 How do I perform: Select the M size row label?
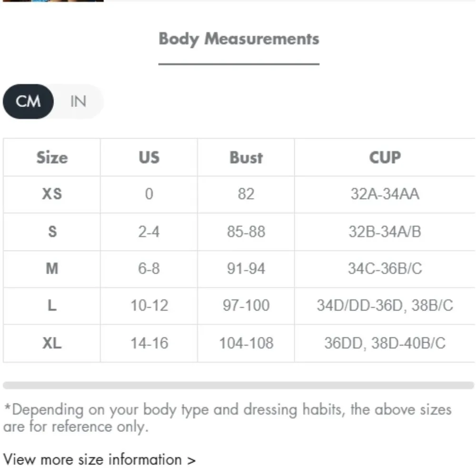point(52,269)
